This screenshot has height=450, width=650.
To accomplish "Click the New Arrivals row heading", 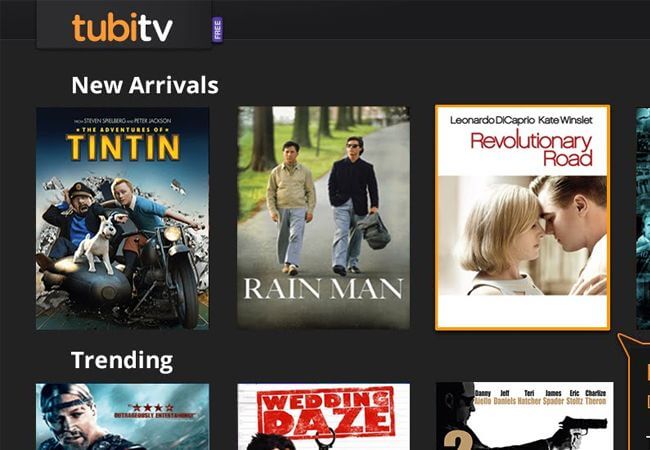I will pos(145,85).
